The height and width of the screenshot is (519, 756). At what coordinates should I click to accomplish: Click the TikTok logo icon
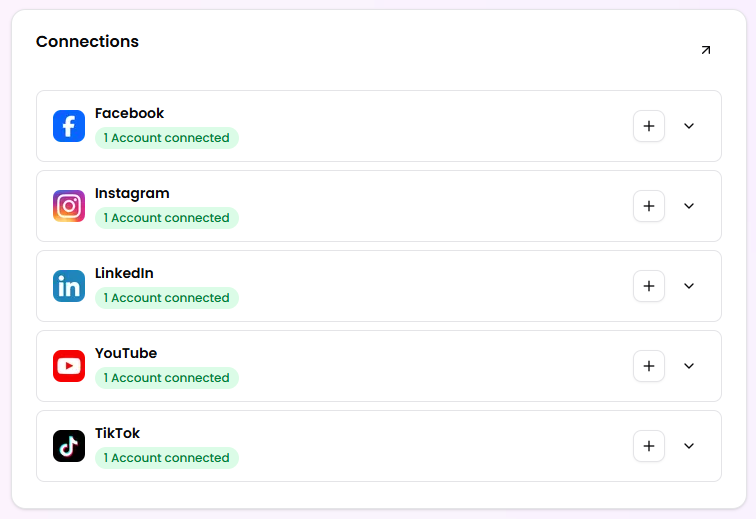pos(69,446)
